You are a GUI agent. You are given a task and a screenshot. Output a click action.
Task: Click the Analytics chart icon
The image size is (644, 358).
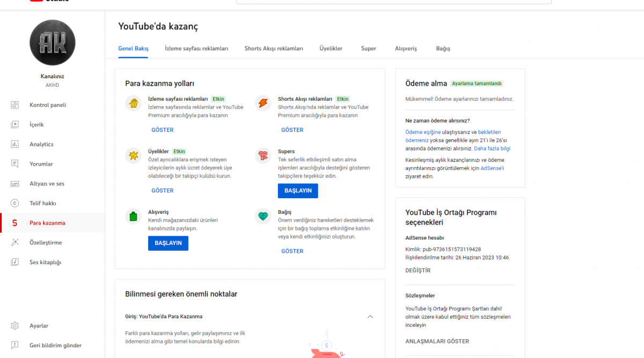pyautogui.click(x=15, y=144)
